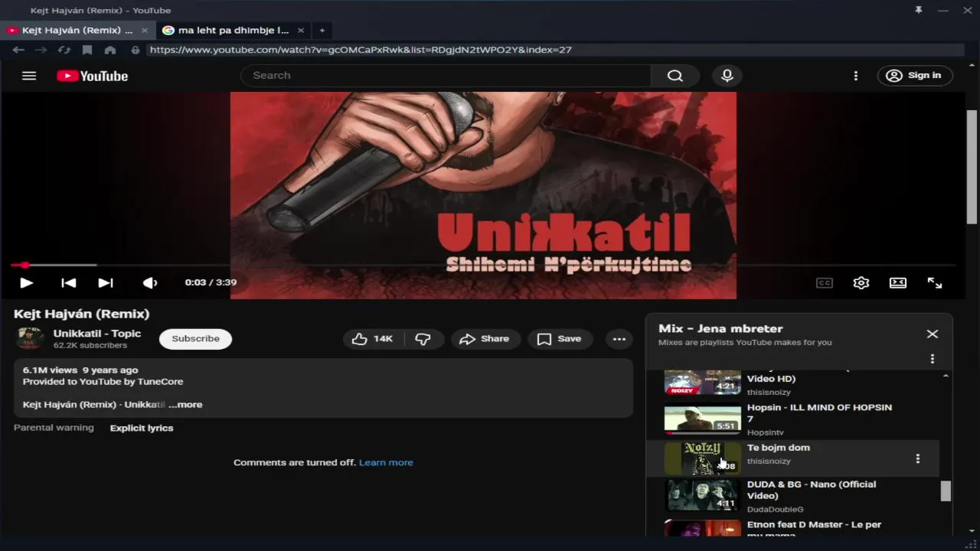Image resolution: width=980 pixels, height=551 pixels.
Task: Toggle closed captions CC button
Action: pyautogui.click(x=825, y=282)
